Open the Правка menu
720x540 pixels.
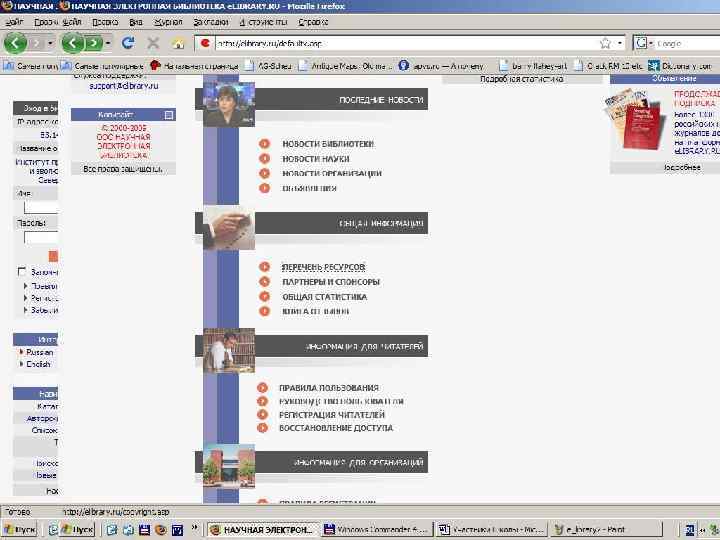[x=105, y=22]
